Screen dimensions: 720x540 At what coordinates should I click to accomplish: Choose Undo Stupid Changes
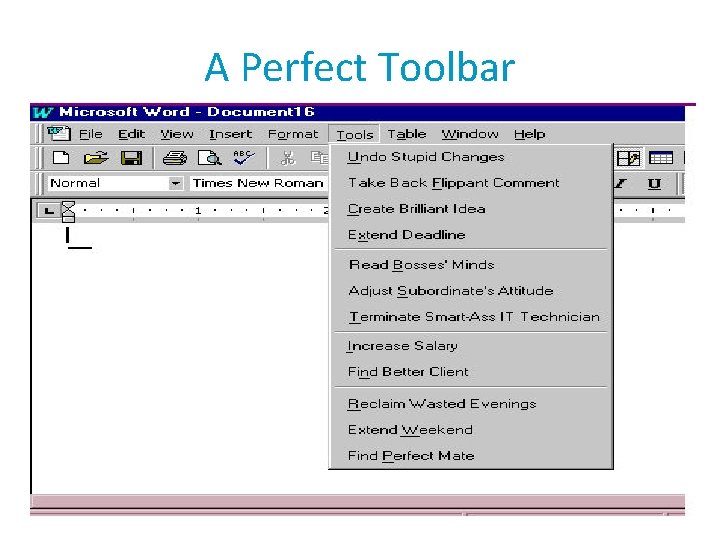(471, 157)
